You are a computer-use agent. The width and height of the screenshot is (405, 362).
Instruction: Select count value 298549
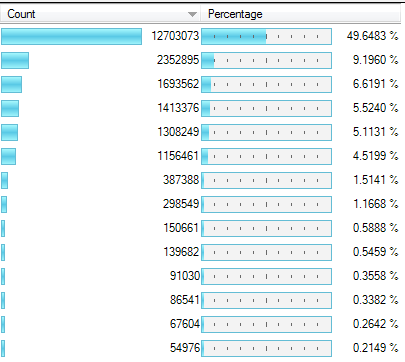point(181,204)
